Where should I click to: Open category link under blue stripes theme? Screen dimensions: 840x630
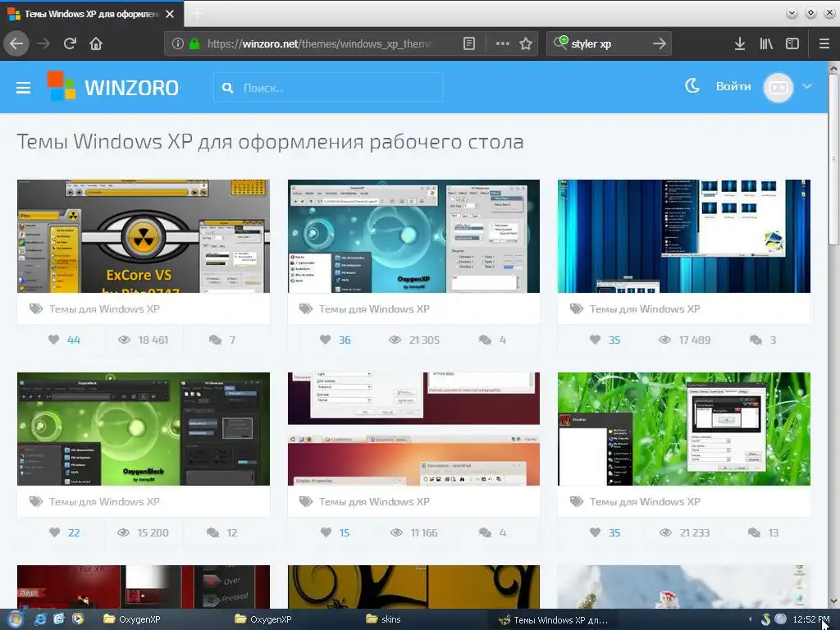[645, 308]
